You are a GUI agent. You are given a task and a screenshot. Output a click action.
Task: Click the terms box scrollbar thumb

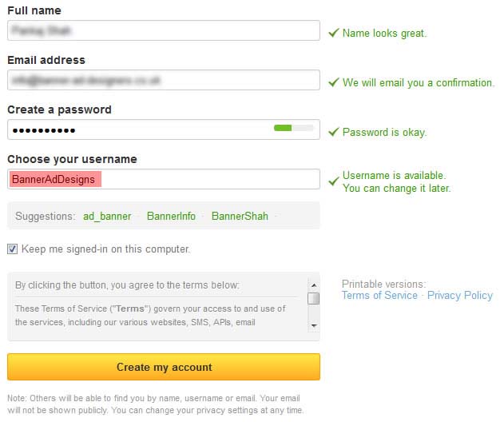pyautogui.click(x=314, y=299)
